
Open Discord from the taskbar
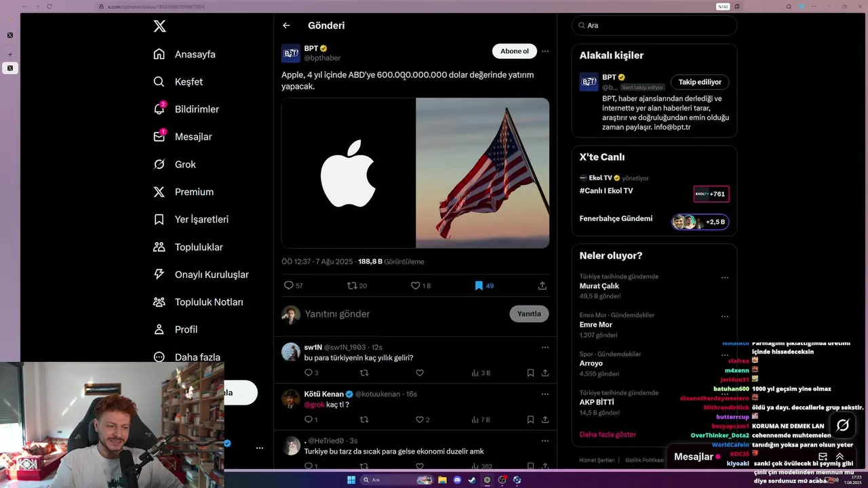pyautogui.click(x=457, y=480)
